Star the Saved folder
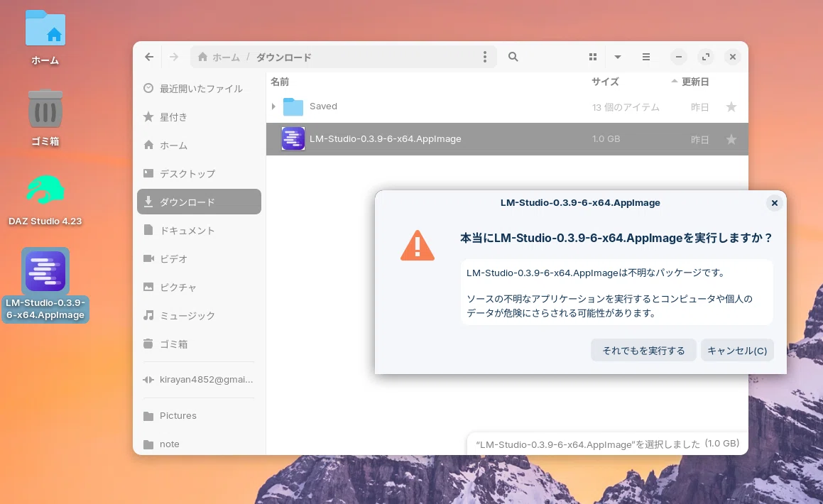823x504 pixels. point(731,107)
